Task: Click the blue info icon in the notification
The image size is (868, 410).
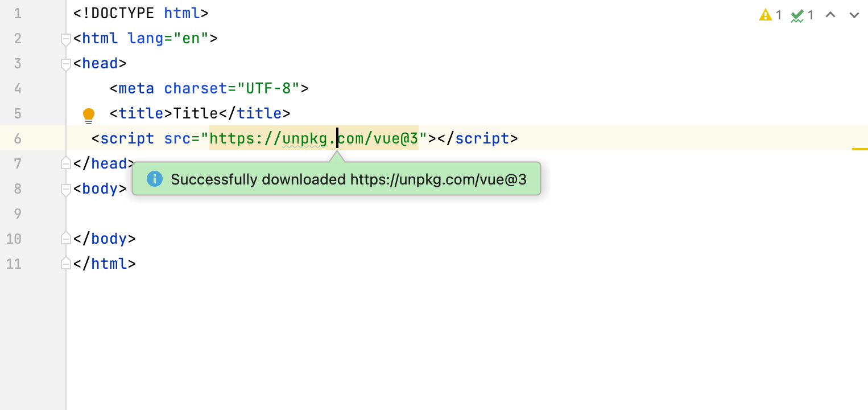Action: 155,179
